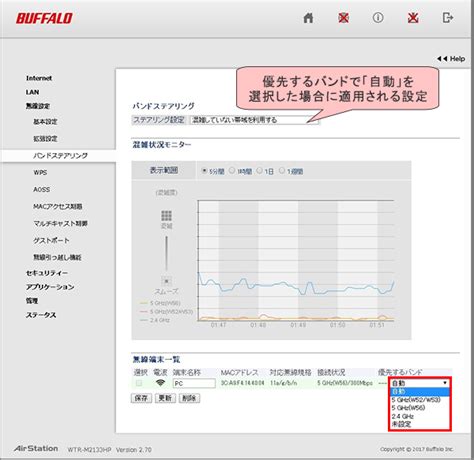
Task: Tick the selection checkbox for PC row
Action: pyautogui.click(x=139, y=383)
